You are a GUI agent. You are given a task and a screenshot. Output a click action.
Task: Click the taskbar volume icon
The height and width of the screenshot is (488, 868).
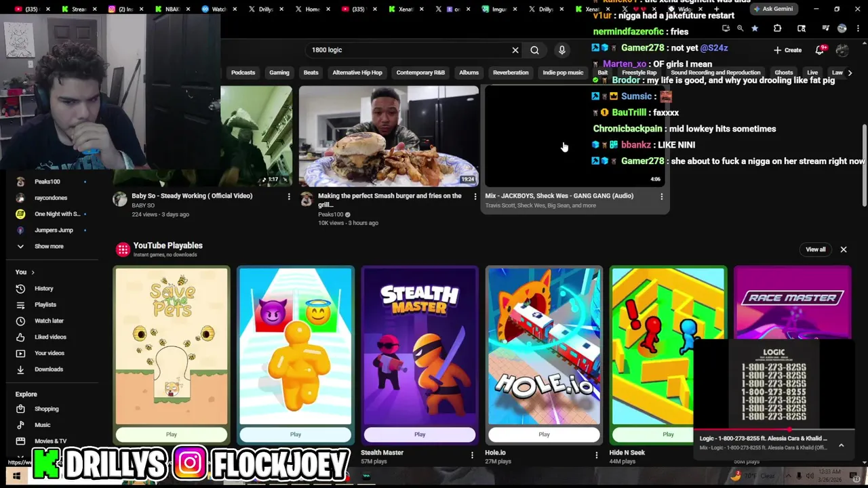click(810, 476)
